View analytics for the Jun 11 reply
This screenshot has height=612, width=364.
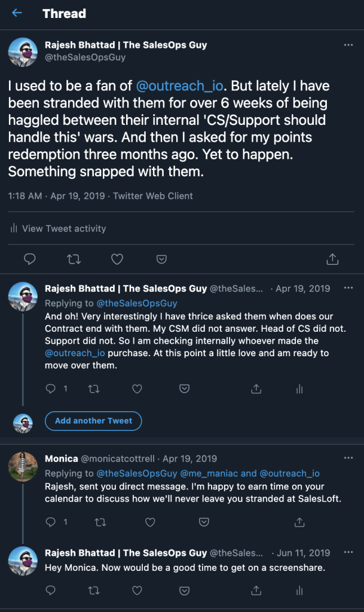click(299, 590)
